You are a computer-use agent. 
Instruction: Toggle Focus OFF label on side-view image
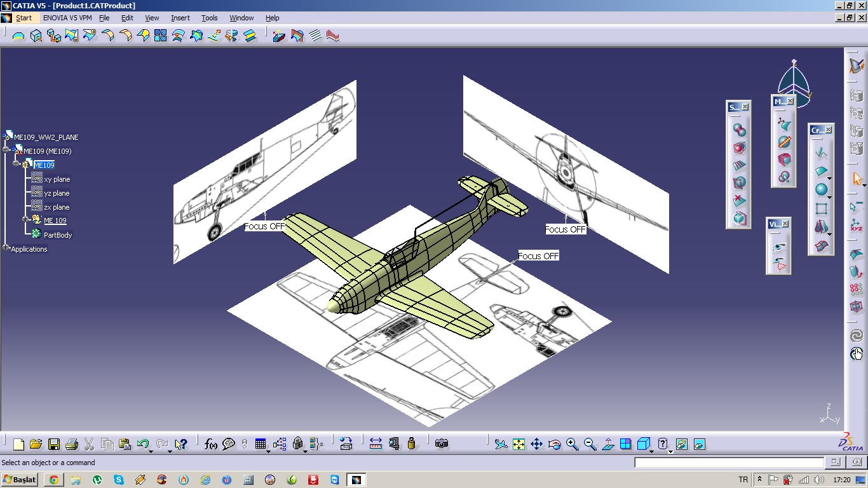point(264,226)
